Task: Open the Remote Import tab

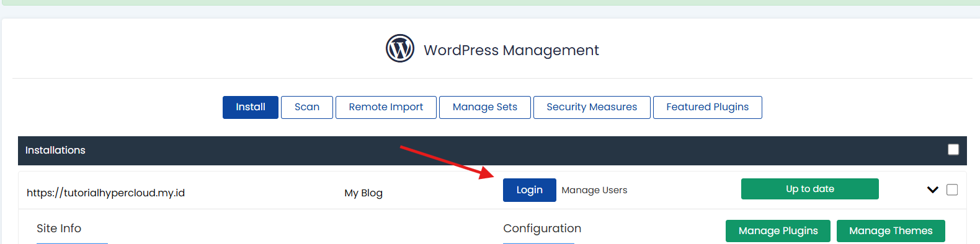Action: tap(386, 107)
